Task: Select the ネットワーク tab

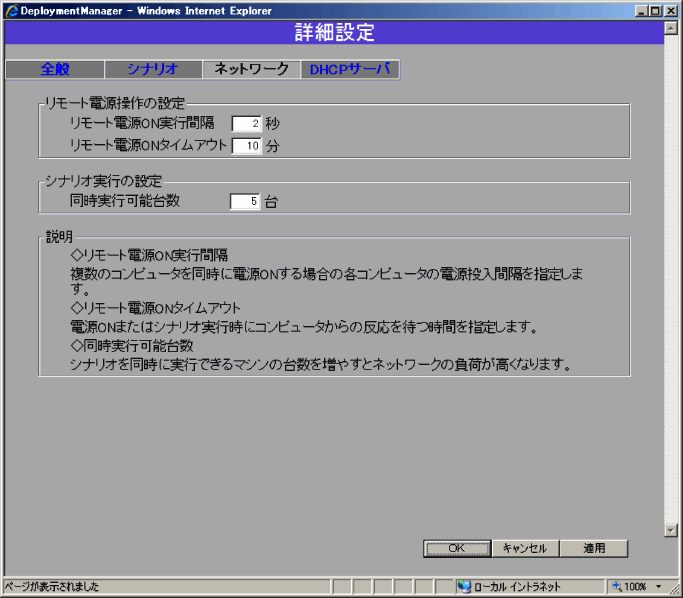Action: 251,69
